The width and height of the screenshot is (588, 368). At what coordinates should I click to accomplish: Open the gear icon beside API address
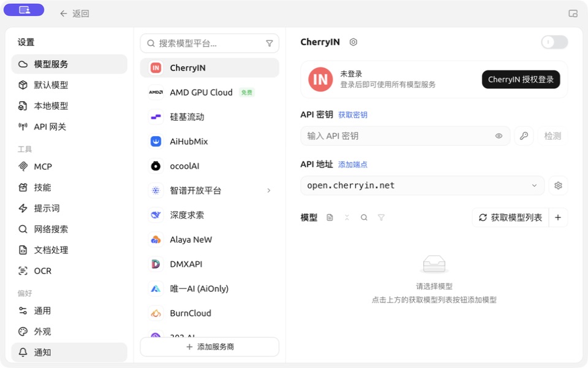[558, 185]
